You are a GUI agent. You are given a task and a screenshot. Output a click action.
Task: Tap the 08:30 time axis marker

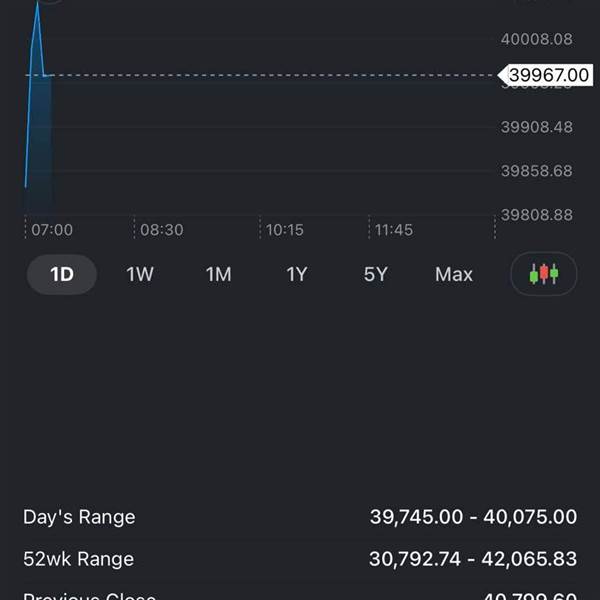coord(161,230)
